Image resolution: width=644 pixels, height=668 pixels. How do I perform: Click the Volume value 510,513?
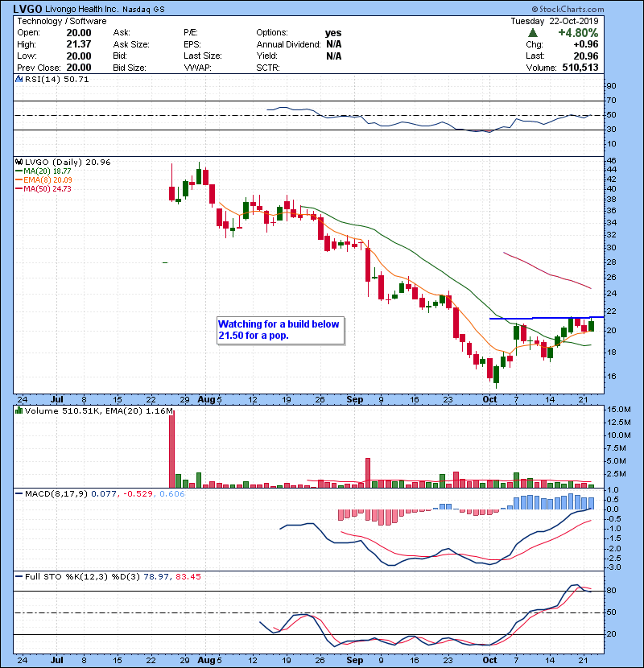click(580, 68)
